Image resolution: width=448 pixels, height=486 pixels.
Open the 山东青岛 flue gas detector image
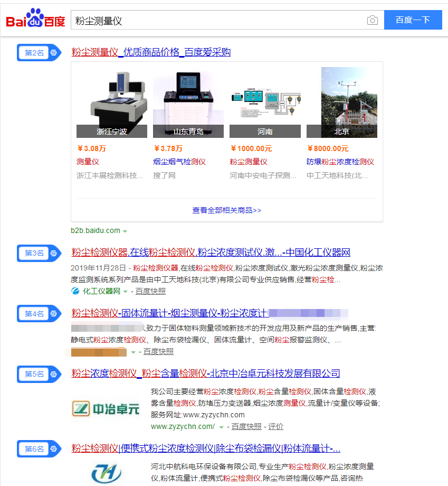(x=188, y=102)
